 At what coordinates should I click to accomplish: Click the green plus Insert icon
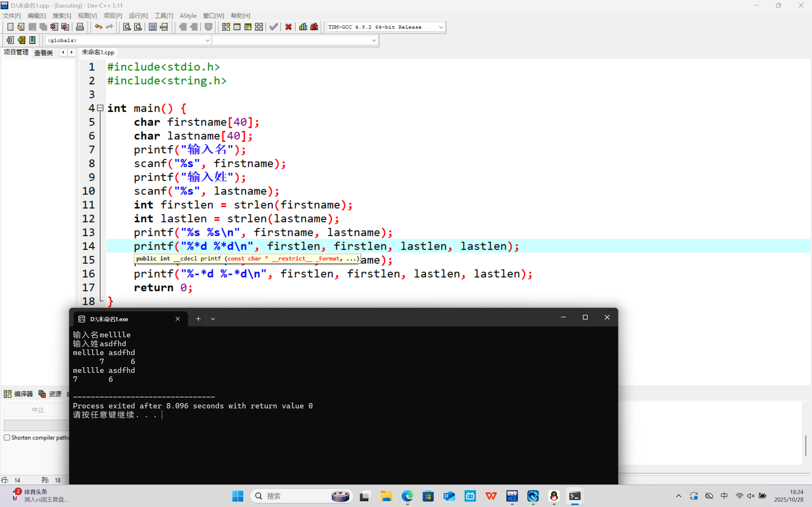click(21, 40)
